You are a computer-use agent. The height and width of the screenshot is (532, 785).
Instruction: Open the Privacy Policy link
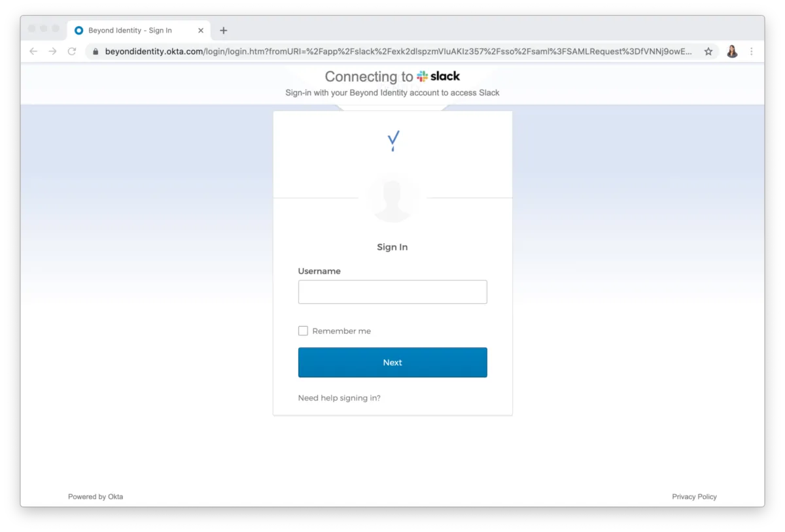694,497
